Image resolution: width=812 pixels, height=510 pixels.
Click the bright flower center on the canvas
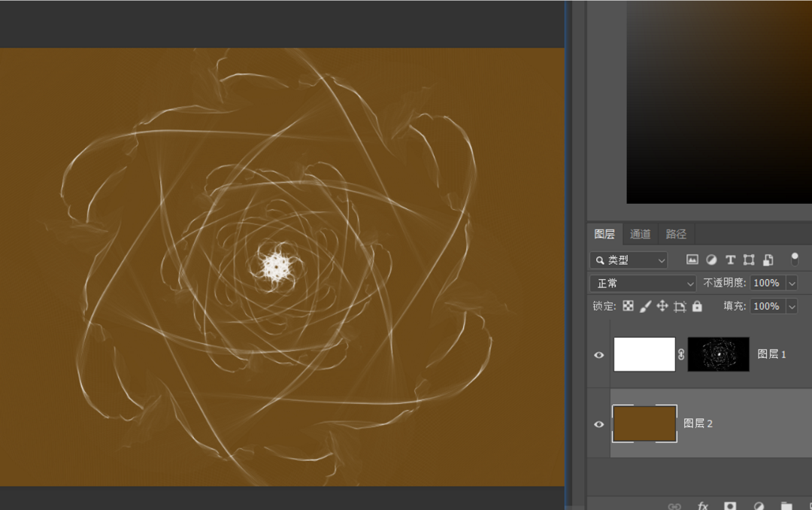[x=275, y=267]
